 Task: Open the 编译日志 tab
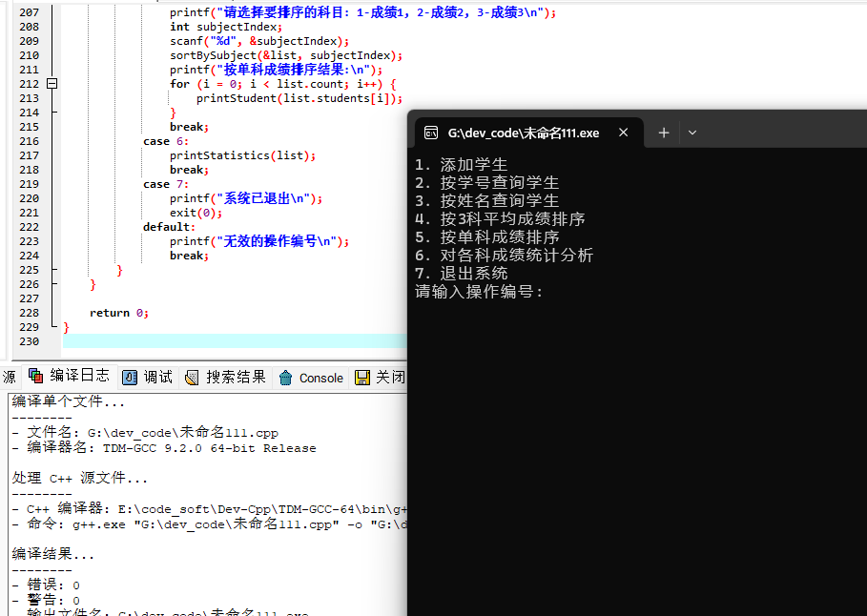click(x=69, y=376)
